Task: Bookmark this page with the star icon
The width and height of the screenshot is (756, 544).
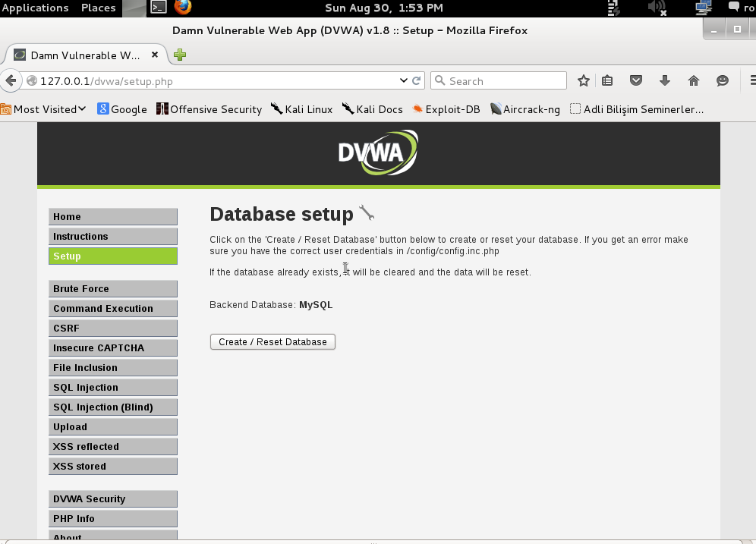Action: click(x=583, y=80)
